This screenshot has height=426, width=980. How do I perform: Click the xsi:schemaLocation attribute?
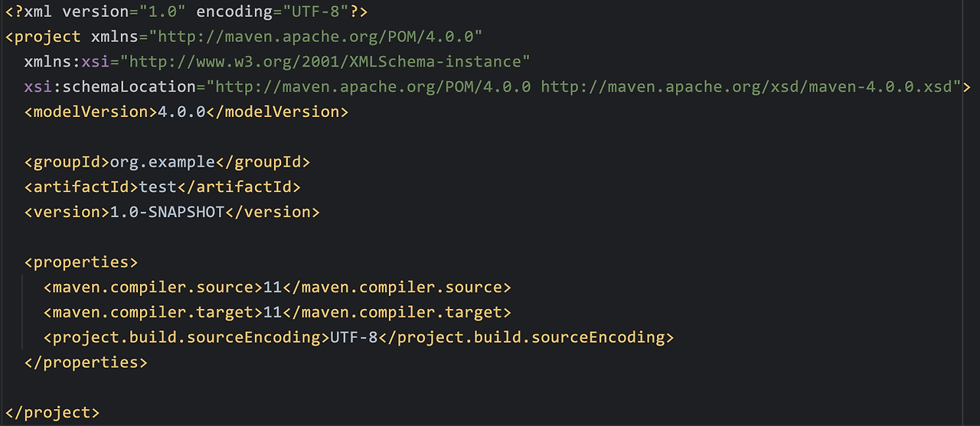tap(110, 87)
